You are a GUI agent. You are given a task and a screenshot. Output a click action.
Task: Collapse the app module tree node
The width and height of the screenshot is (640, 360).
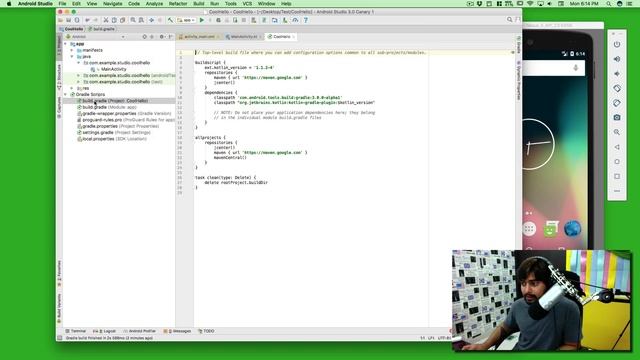click(66, 44)
